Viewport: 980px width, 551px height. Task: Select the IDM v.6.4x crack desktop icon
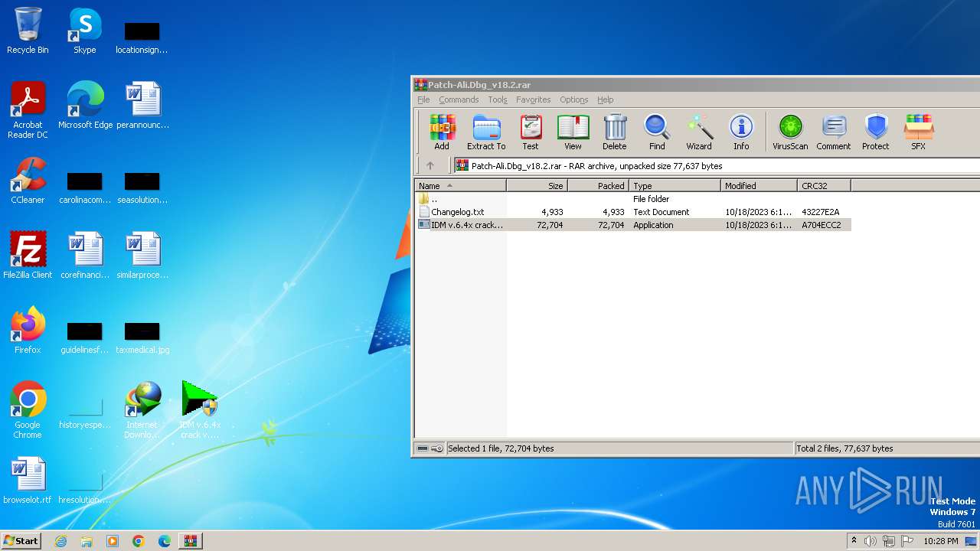200,410
